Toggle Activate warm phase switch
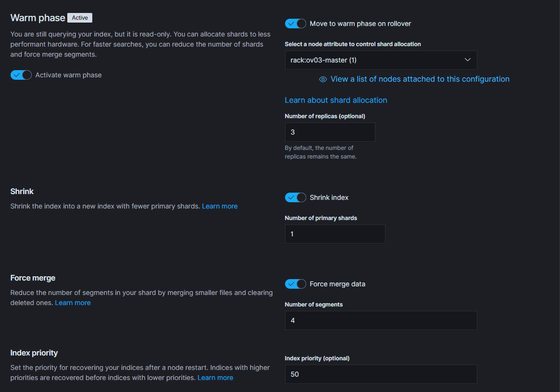Screen dimensions: 560x392 tap(21, 75)
